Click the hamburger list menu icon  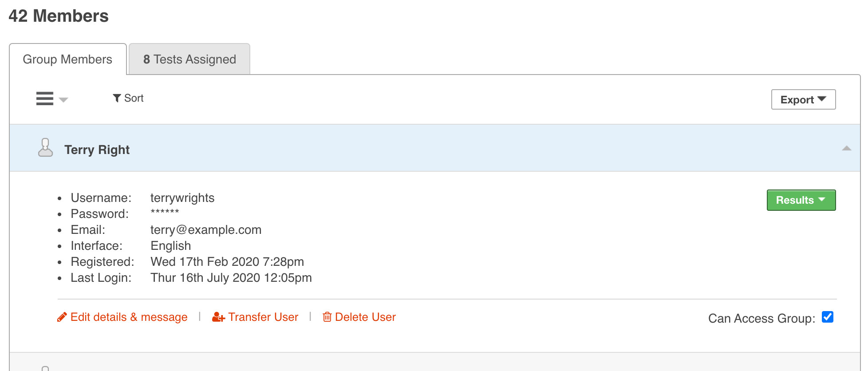(45, 99)
